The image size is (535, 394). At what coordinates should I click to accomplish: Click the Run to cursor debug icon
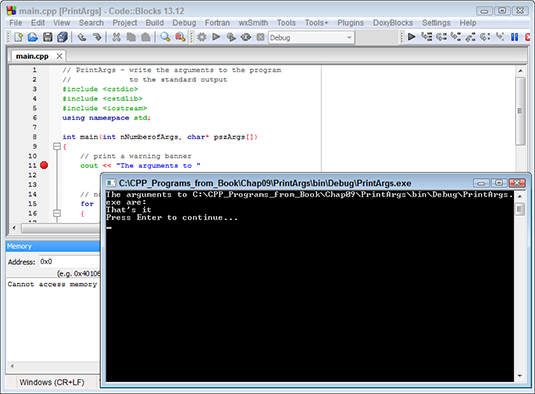pyautogui.click(x=426, y=37)
